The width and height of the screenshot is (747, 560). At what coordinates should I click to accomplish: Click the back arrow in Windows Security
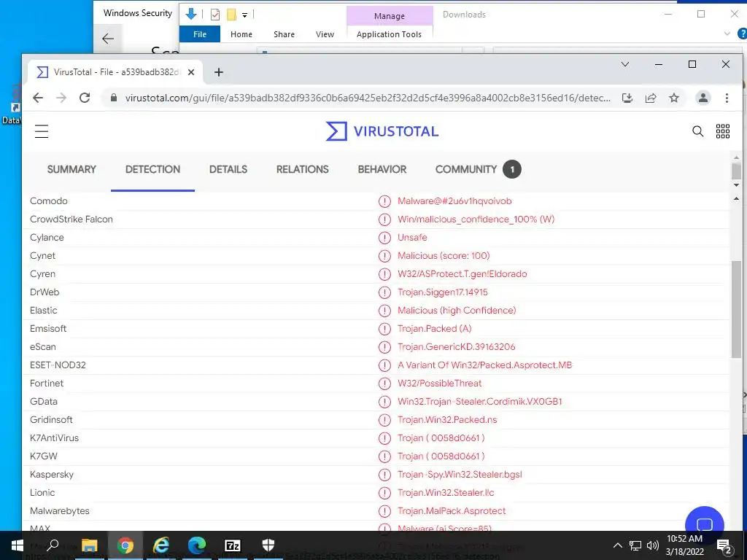(x=108, y=39)
